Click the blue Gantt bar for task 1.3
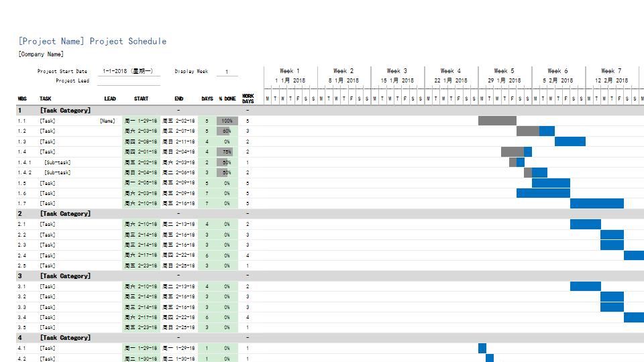Image resolution: width=644 pixels, height=362 pixels. [570, 141]
